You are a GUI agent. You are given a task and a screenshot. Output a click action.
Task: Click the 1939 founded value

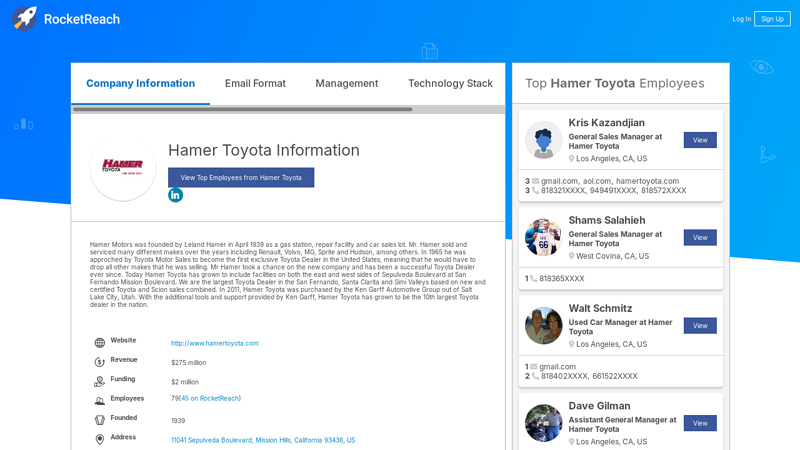[x=178, y=421]
